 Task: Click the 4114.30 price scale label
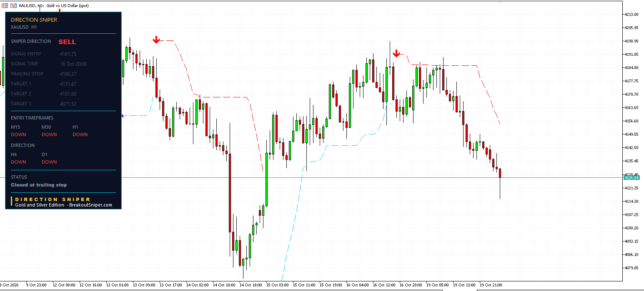[x=631, y=201]
